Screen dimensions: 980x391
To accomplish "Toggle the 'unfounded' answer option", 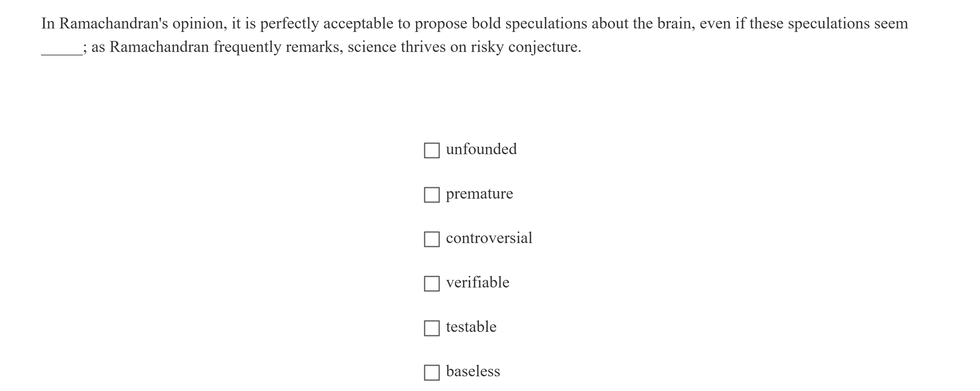I will pos(432,150).
